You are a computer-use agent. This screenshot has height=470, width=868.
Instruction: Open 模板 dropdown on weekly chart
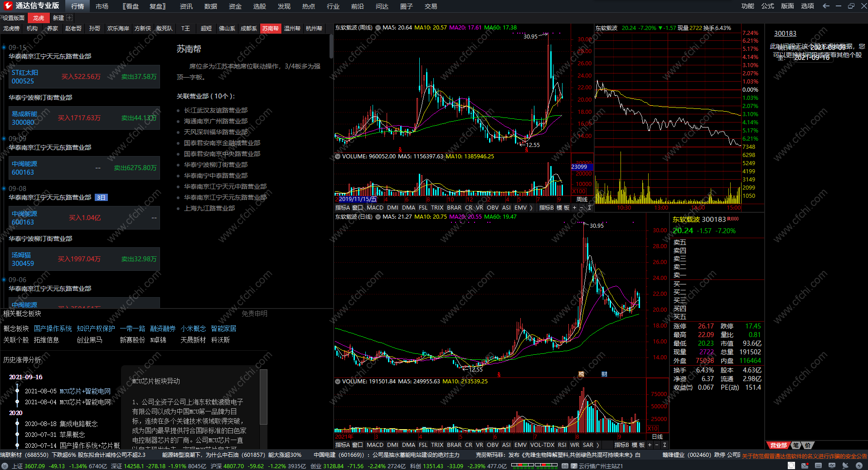563,208
